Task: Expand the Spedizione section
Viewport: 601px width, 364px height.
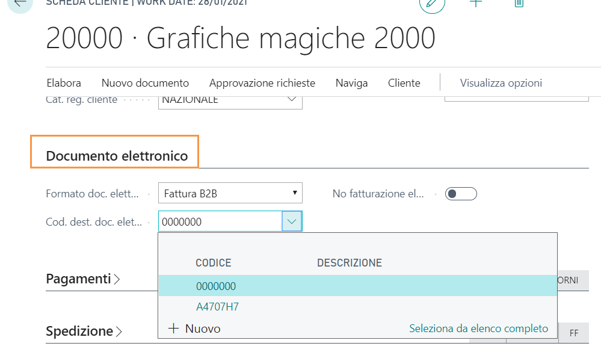Action: coord(84,332)
